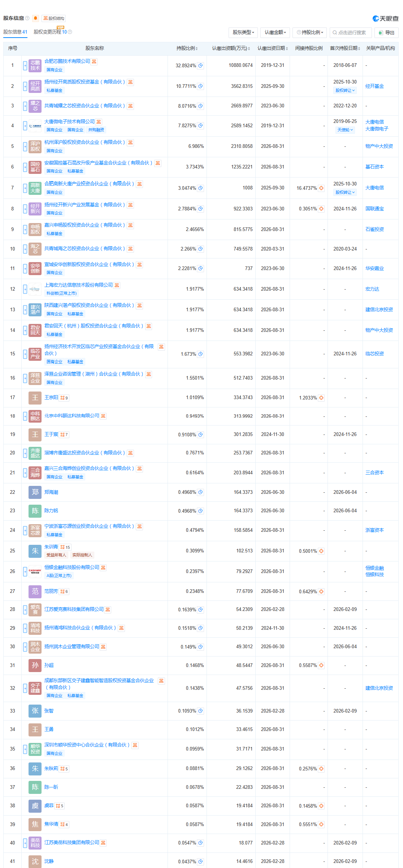Click the 天眼查 logo
403x868 pixels.
[386, 18]
